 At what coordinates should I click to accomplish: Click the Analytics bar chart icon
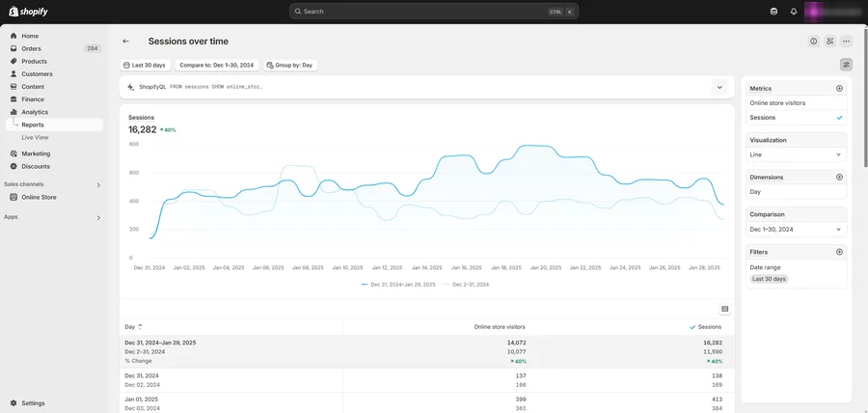point(14,112)
